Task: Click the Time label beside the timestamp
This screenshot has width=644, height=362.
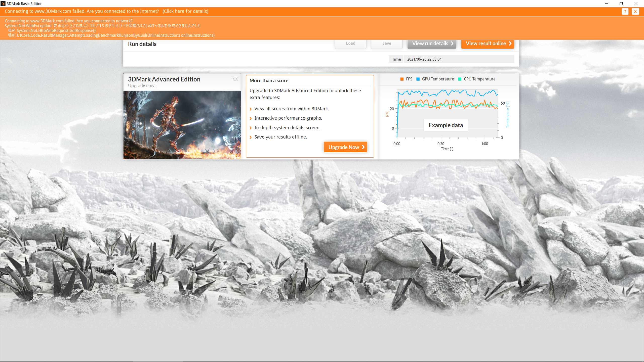Action: [x=396, y=59]
